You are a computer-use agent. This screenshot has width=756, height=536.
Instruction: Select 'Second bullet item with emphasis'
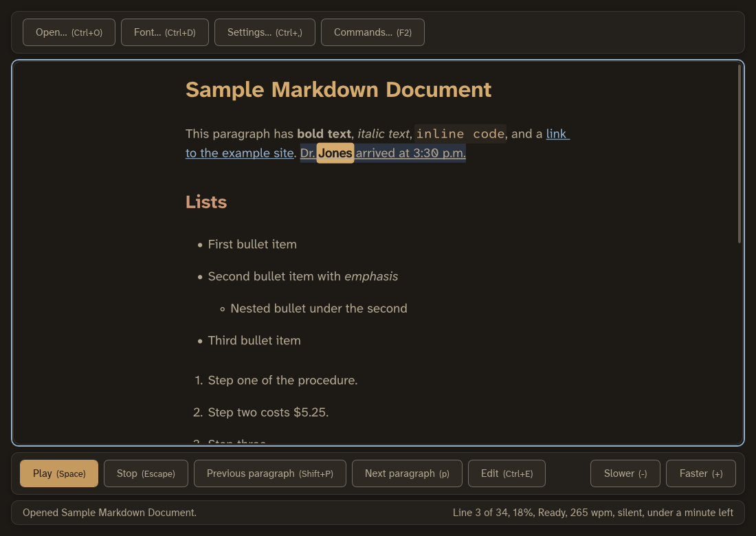tap(303, 276)
